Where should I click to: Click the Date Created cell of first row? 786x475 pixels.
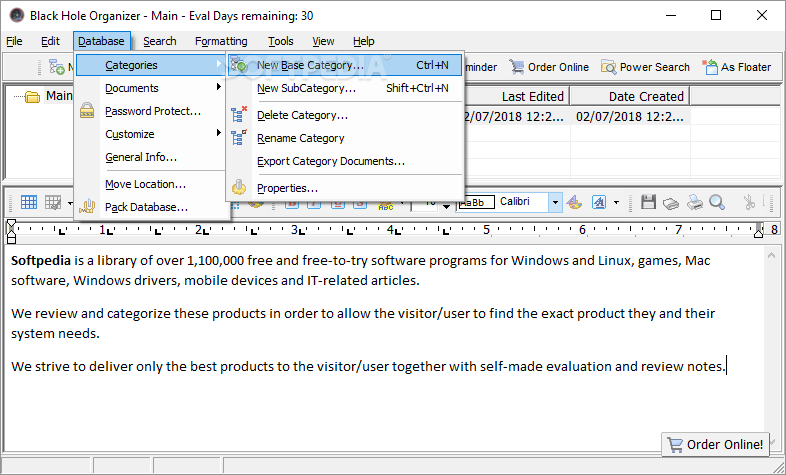tap(630, 117)
